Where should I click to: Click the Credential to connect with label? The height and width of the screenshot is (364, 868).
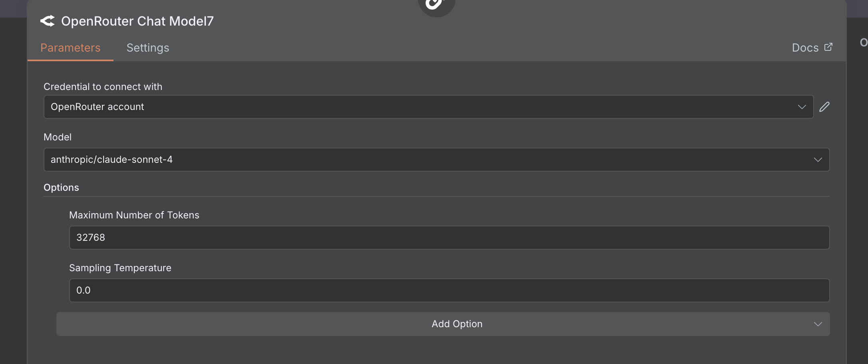point(103,87)
